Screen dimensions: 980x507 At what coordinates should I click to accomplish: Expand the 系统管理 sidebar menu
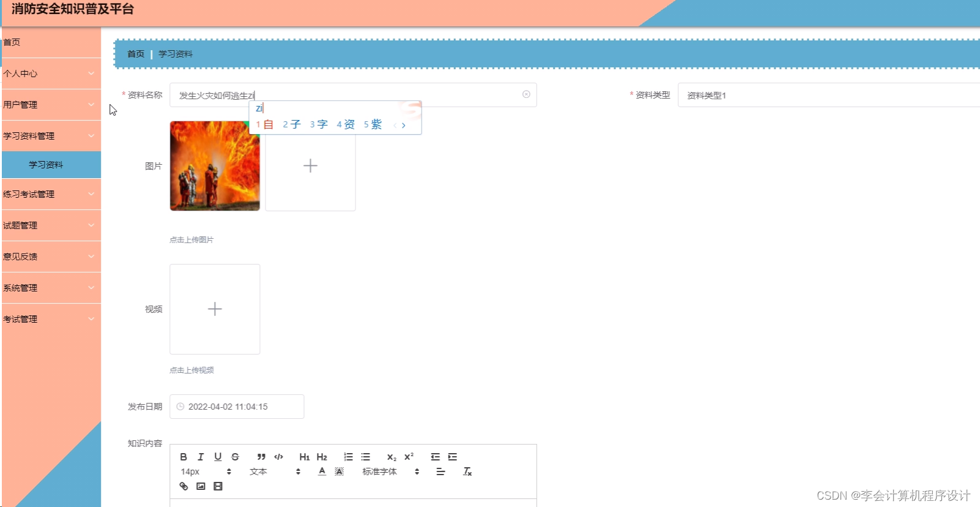[50, 288]
